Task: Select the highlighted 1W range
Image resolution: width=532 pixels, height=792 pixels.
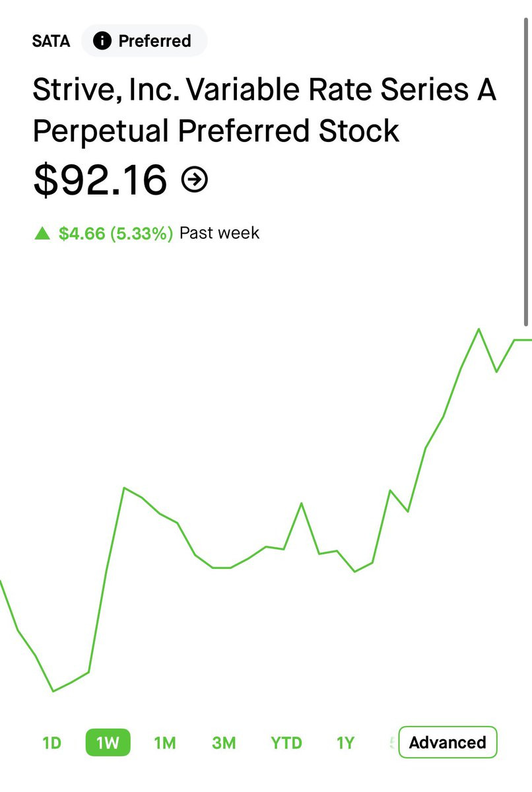Action: click(108, 742)
